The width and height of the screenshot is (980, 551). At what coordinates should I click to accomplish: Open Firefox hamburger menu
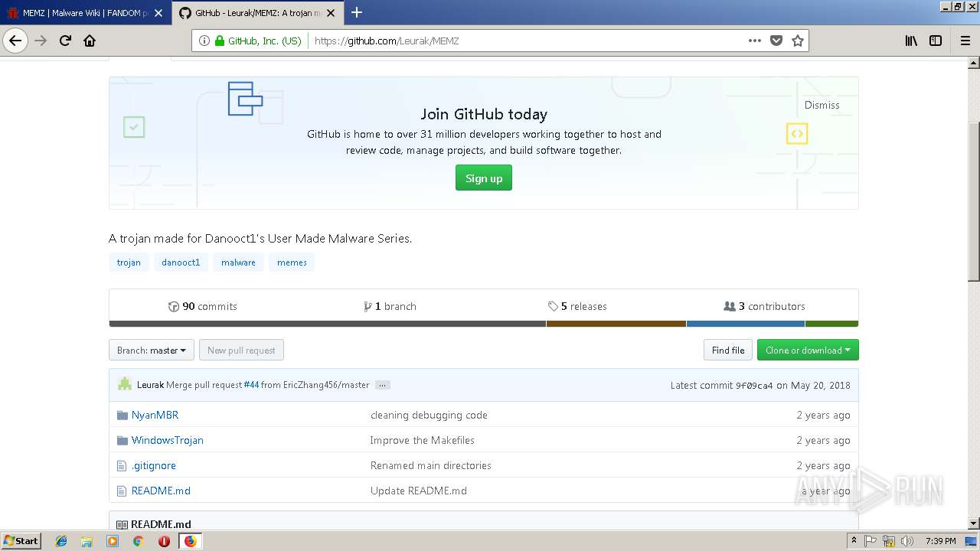965,41
